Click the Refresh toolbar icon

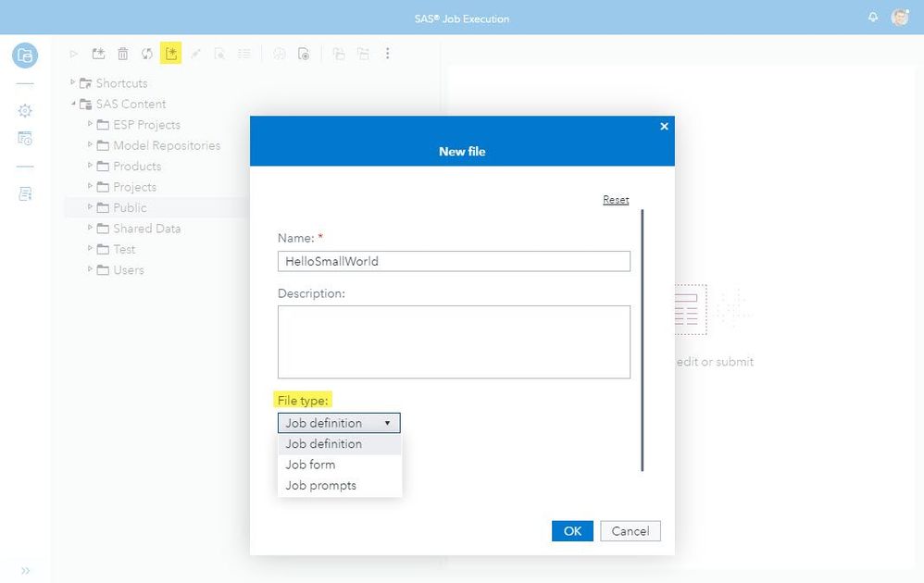[146, 54]
